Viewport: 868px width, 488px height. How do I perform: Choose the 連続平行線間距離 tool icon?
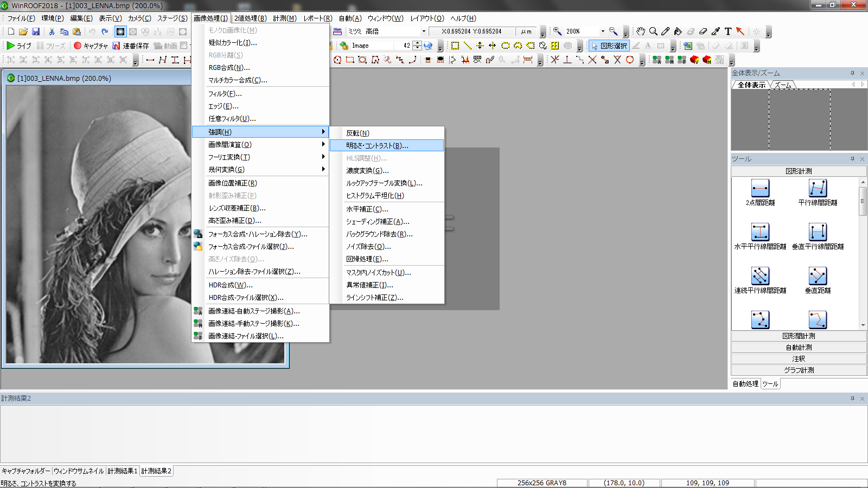[x=760, y=276]
